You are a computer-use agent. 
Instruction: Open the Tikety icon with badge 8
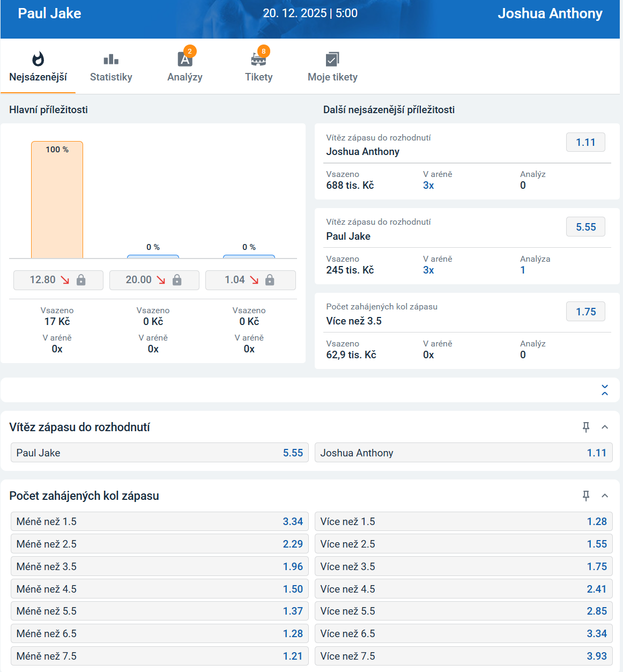tap(258, 58)
